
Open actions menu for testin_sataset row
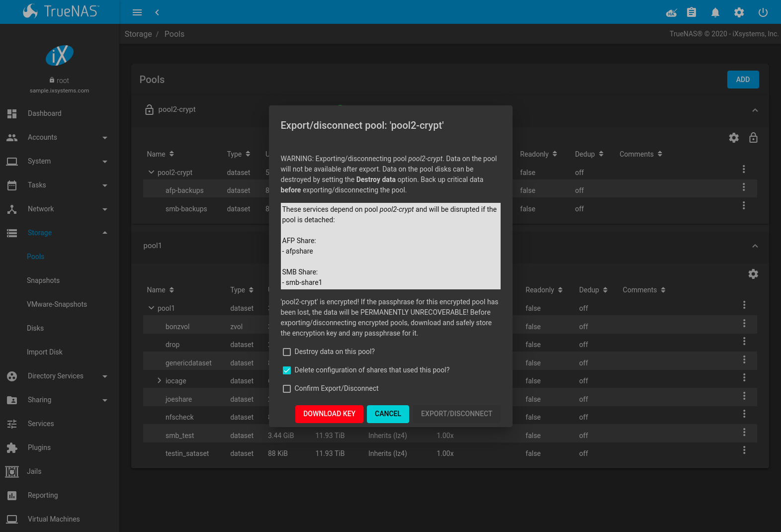(744, 450)
